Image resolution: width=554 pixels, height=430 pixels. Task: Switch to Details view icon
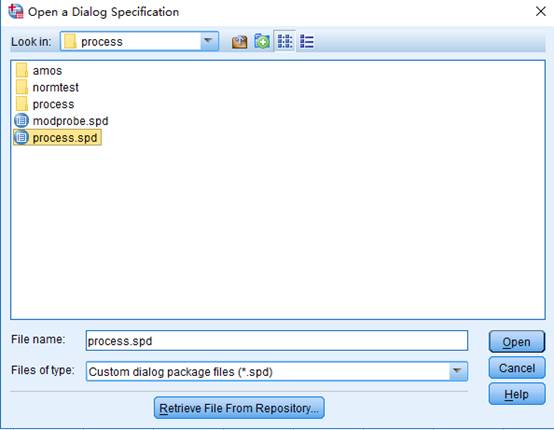tap(307, 42)
